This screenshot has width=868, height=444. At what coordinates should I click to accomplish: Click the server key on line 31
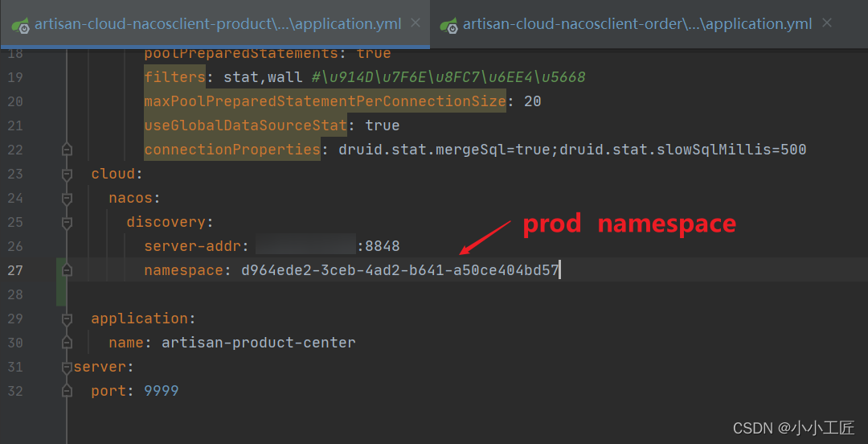(x=100, y=367)
